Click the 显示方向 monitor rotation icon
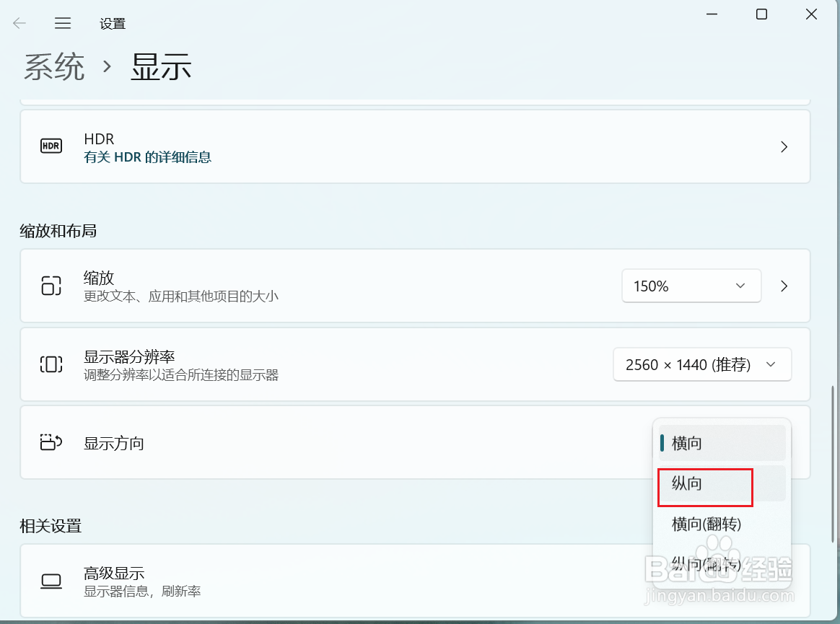Image resolution: width=840 pixels, height=624 pixels. (51, 443)
